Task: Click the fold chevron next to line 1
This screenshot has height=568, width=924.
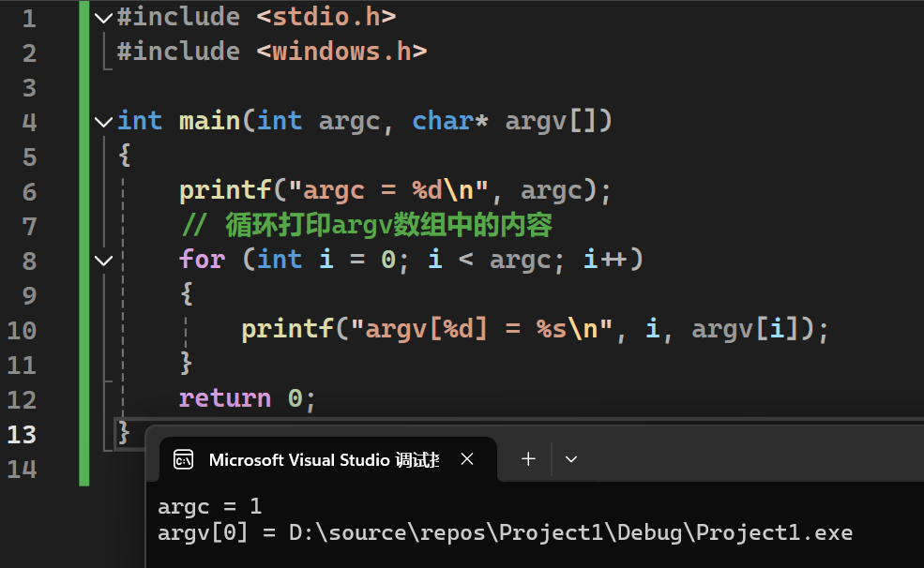Action: tap(102, 16)
